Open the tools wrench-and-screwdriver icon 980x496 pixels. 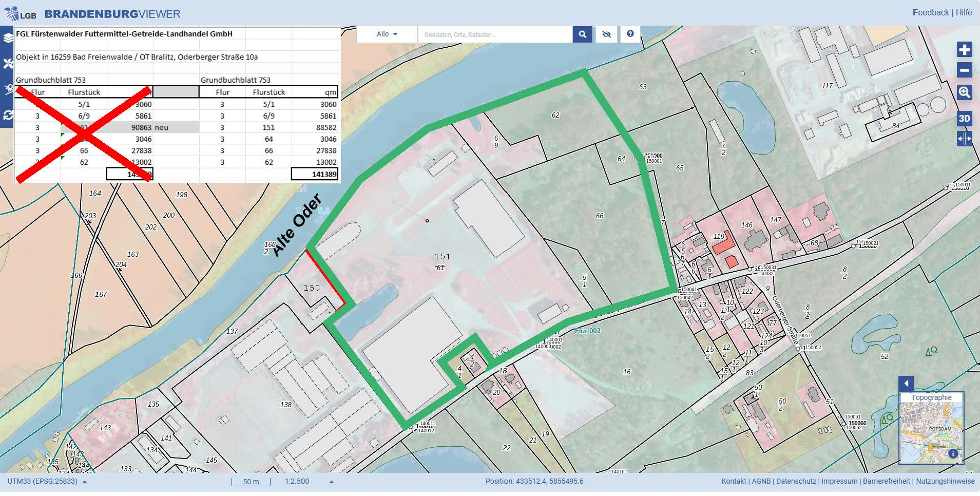coord(7,64)
